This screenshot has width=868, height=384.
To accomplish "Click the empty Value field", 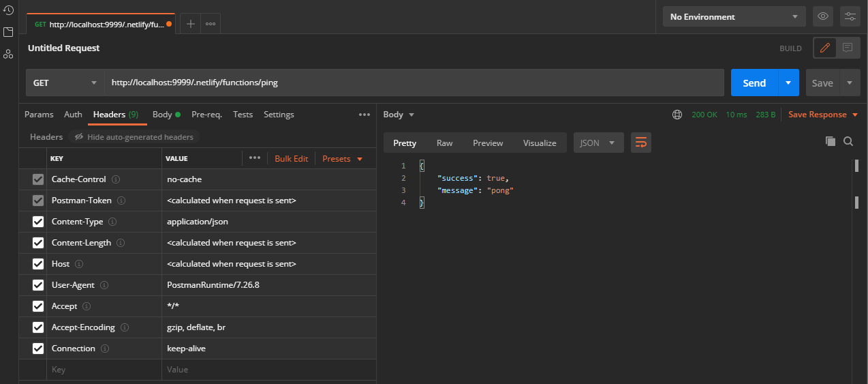I will coord(269,370).
